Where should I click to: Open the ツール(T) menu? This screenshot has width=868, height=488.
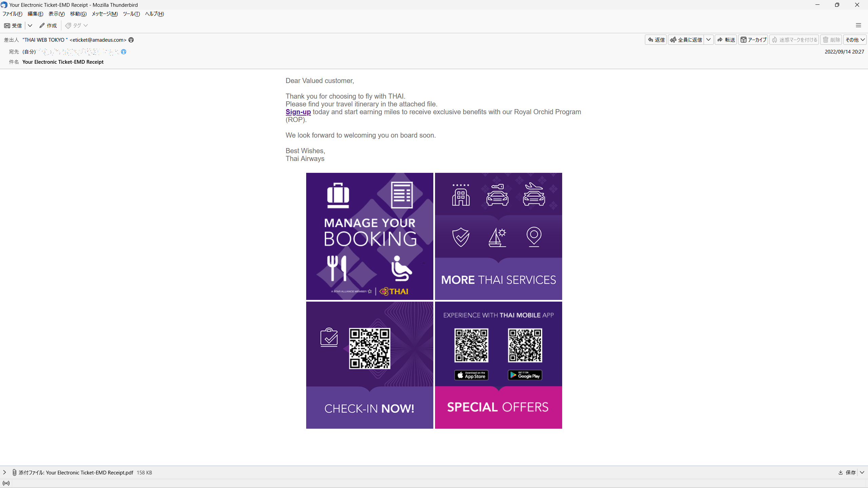pyautogui.click(x=131, y=14)
